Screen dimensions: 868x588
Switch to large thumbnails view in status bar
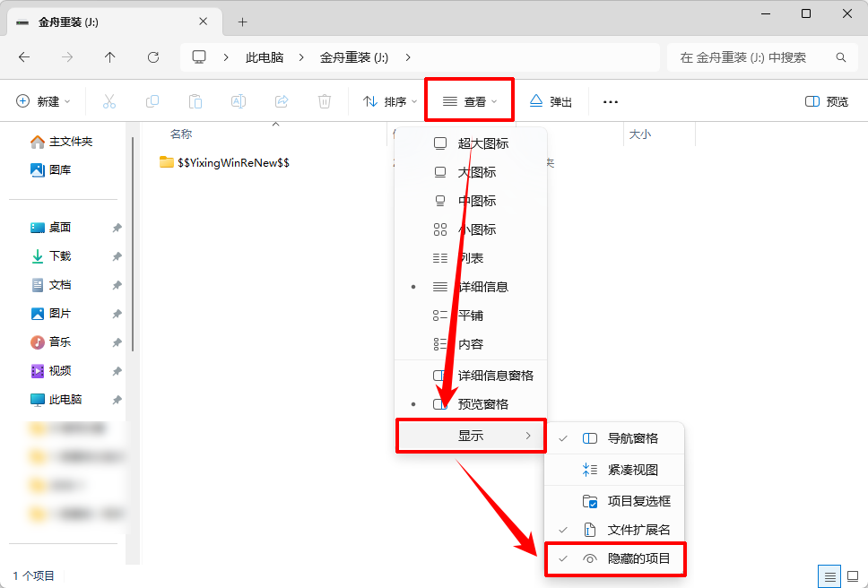pyautogui.click(x=853, y=577)
